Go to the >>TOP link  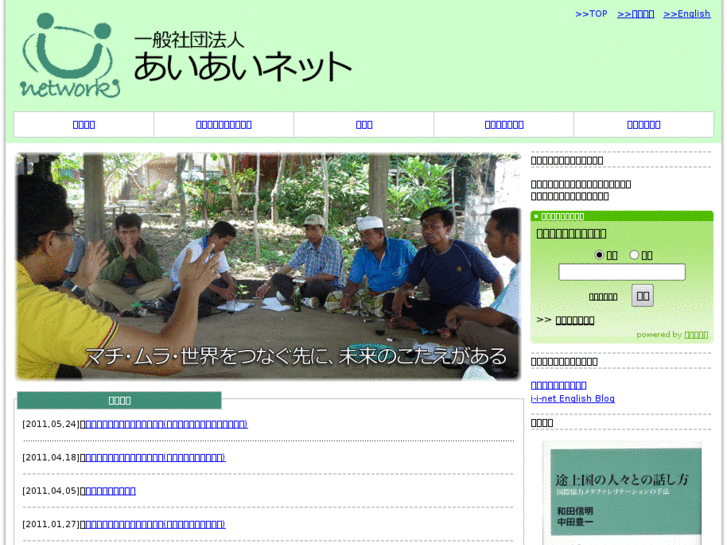(x=591, y=14)
